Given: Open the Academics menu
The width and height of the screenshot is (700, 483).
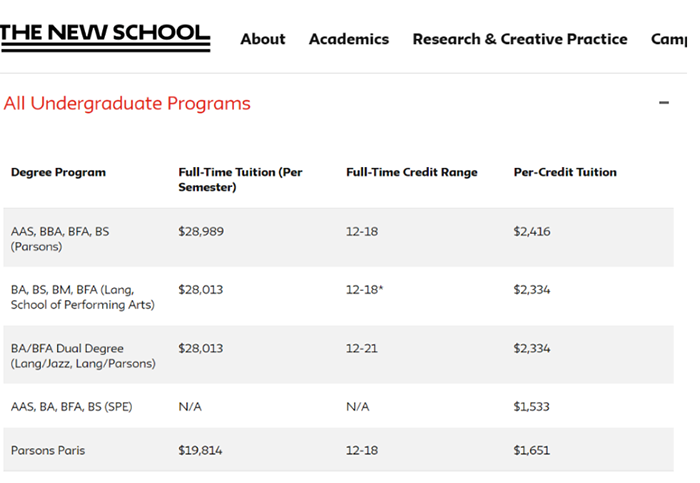Looking at the screenshot, I should [348, 39].
